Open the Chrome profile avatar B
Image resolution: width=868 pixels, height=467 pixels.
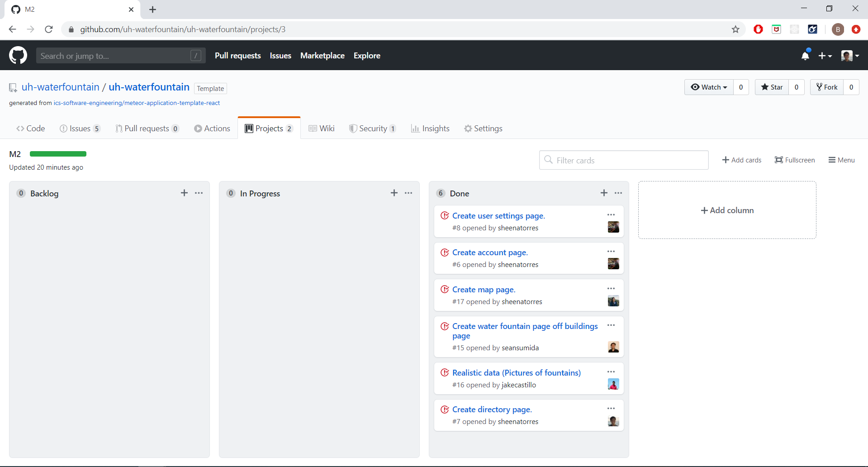(838, 29)
